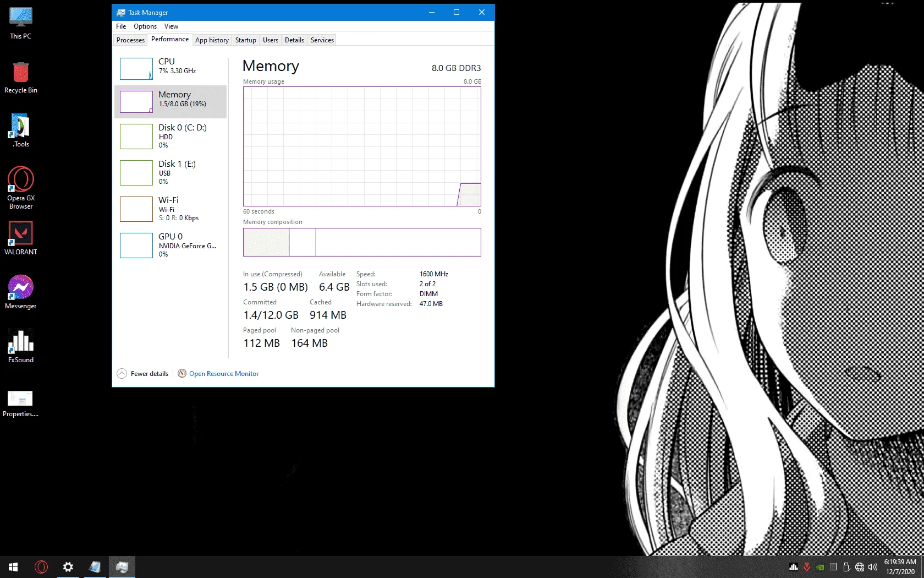Switch to the Startup tab
The width and height of the screenshot is (924, 578).
[x=245, y=40]
